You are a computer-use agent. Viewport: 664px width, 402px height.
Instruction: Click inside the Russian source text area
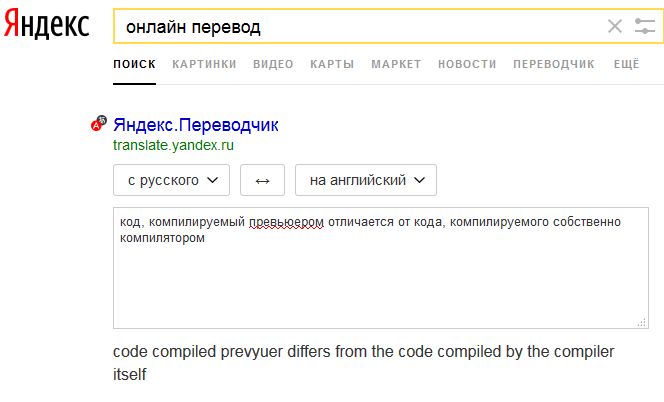pyautogui.click(x=381, y=268)
